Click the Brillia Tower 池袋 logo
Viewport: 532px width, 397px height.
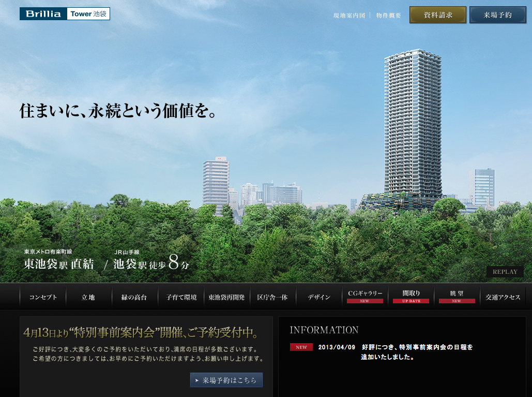(x=65, y=14)
